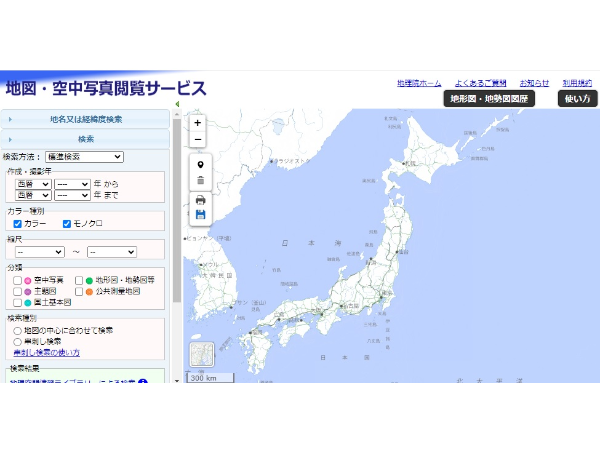Check the 地形図・地勢図等 category box
Viewport: 600px width, 450px height.
79,280
